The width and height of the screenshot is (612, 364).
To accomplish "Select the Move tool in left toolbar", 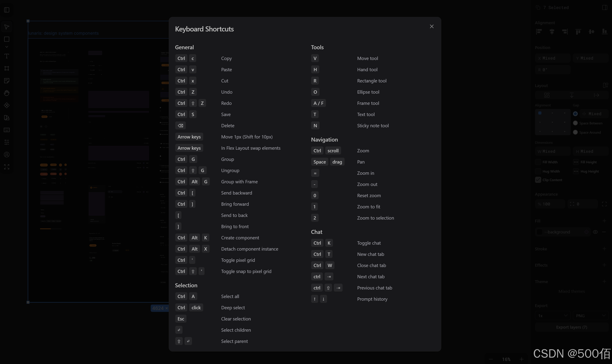I will [7, 27].
